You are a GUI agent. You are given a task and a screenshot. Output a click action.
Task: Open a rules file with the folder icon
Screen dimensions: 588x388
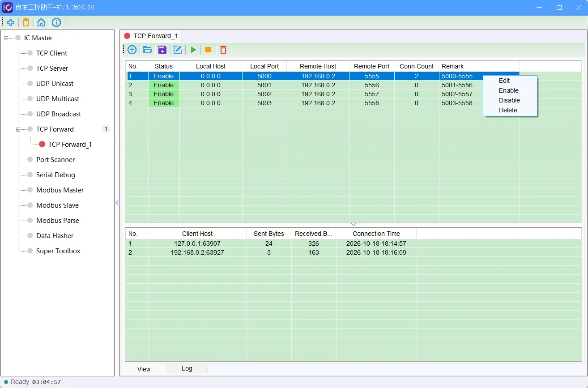click(147, 50)
